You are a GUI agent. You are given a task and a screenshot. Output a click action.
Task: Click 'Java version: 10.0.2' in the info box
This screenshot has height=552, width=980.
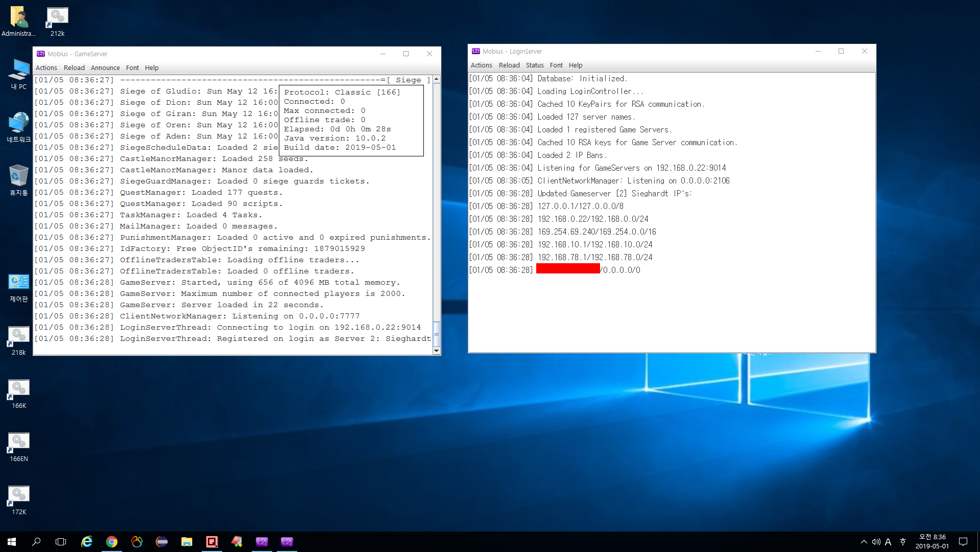pyautogui.click(x=335, y=138)
